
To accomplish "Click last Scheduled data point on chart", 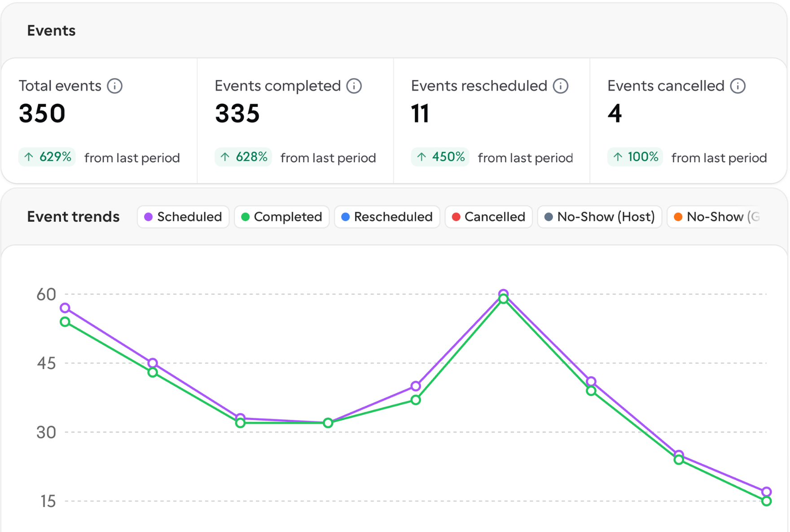I will tap(767, 492).
